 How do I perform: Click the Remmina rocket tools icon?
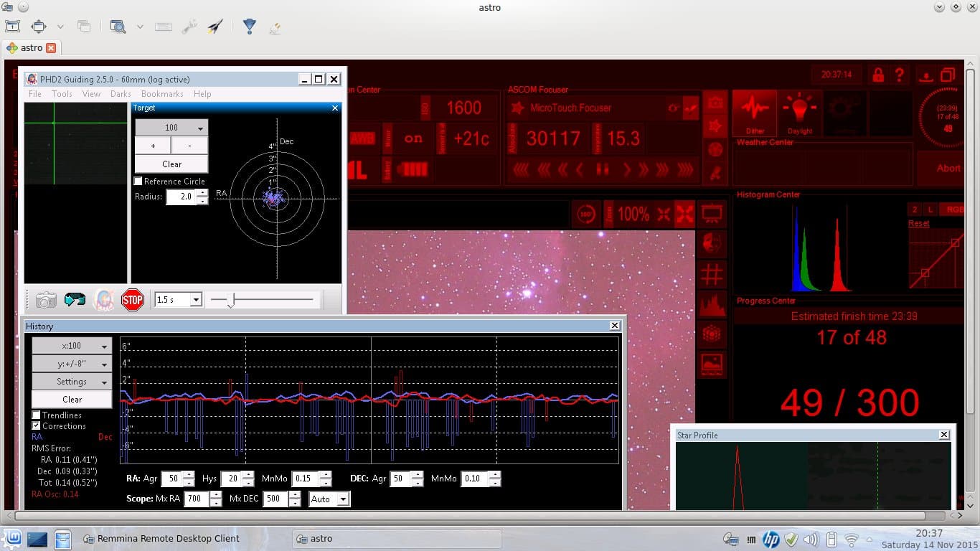pyautogui.click(x=215, y=27)
